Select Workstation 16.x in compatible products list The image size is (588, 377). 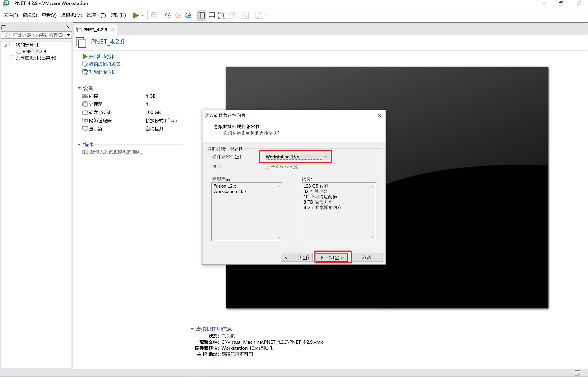point(230,192)
